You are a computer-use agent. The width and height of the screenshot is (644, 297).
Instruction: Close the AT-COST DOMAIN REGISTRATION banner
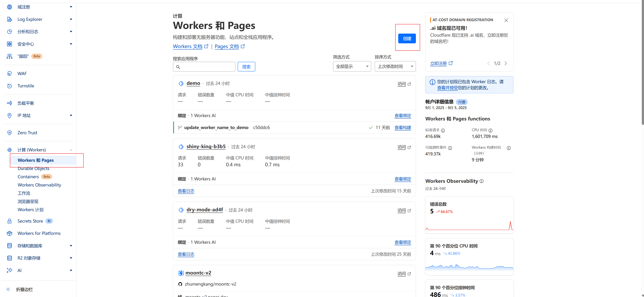tap(506, 20)
